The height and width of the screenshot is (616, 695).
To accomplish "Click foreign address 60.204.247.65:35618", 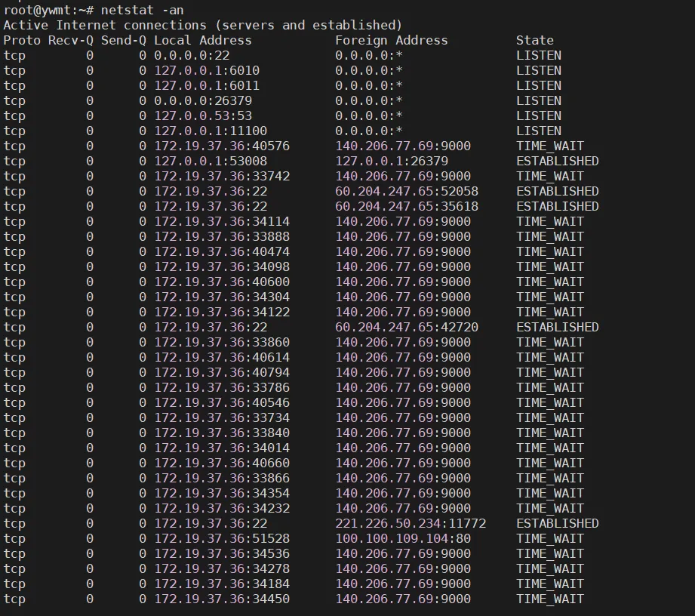I will (x=407, y=206).
